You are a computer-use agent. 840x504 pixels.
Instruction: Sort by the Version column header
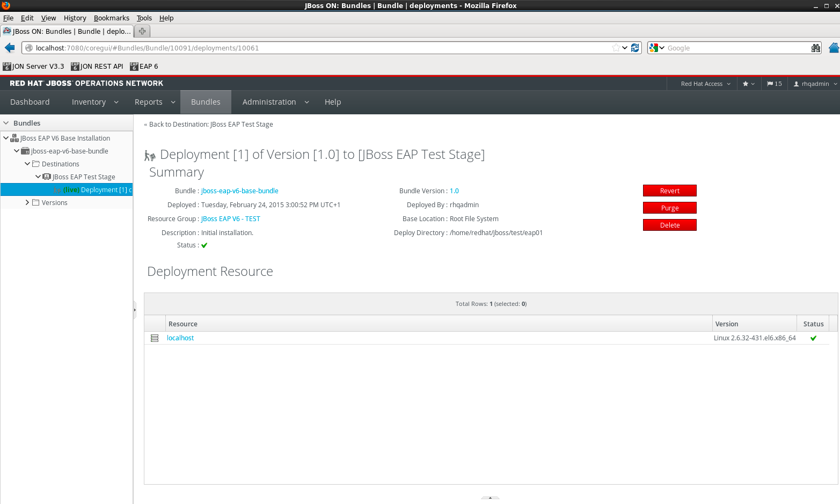point(754,324)
